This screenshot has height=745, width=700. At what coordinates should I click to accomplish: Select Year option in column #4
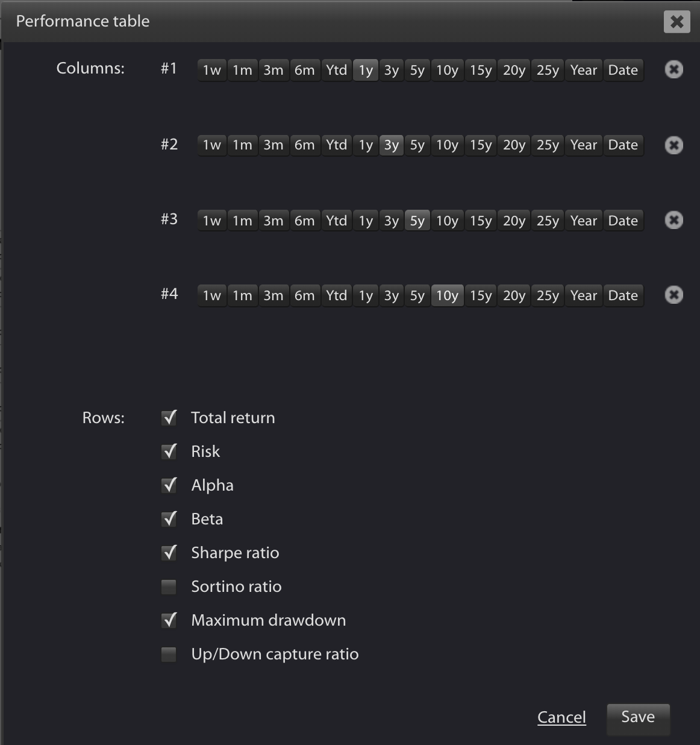[583, 295]
